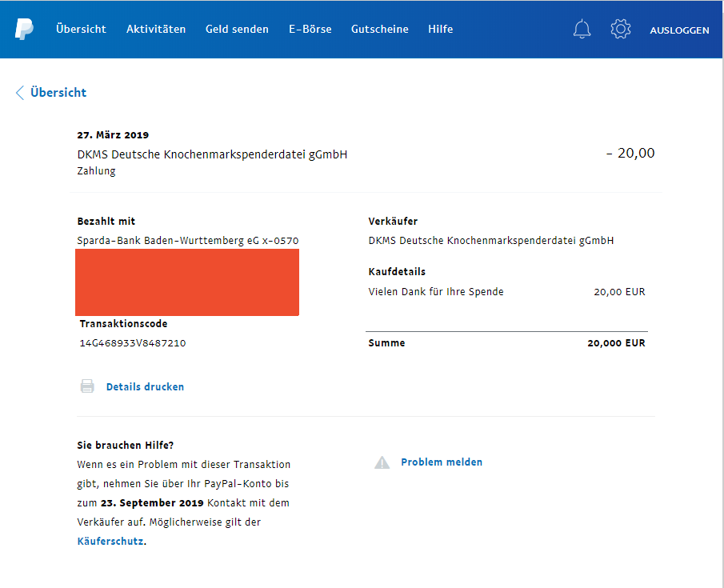Click the 23. September 2019 deadline text
The image size is (724, 588).
point(152,503)
